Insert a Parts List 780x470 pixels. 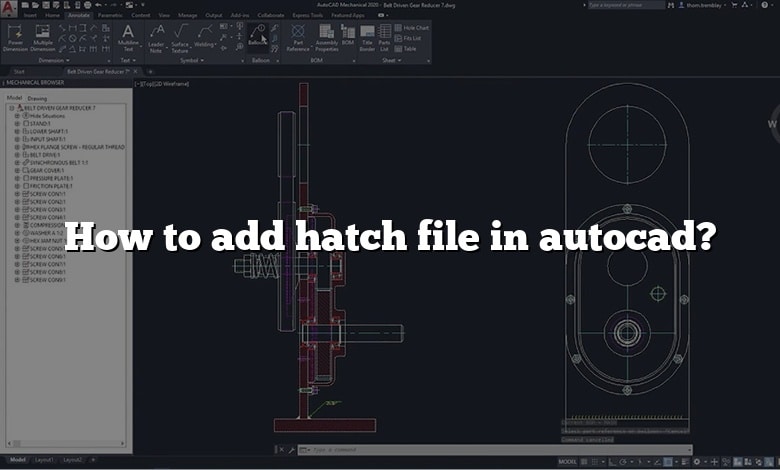[384, 38]
